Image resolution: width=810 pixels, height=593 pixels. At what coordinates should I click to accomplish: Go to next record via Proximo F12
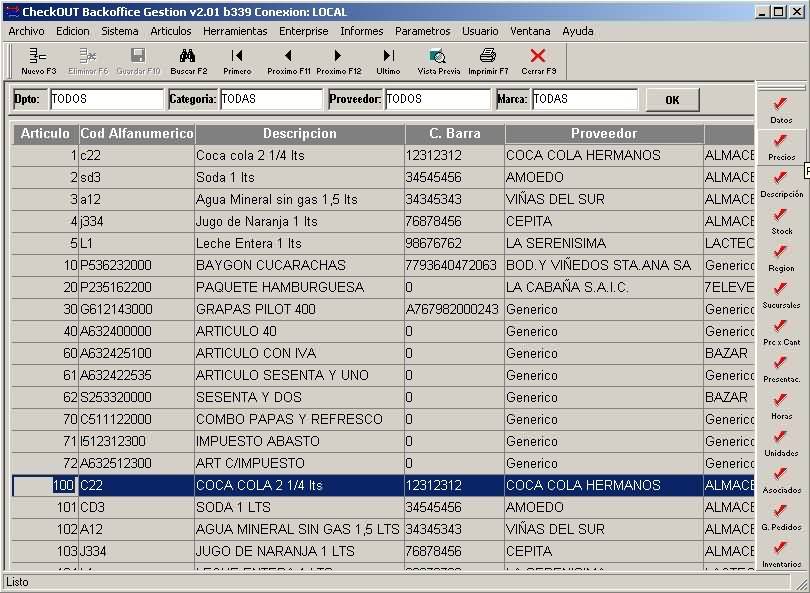click(x=338, y=61)
